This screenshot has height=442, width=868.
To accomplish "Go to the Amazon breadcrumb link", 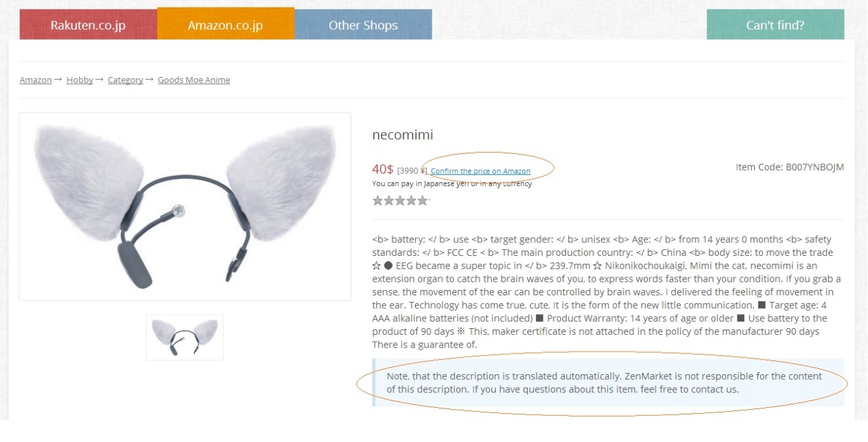I will (35, 80).
